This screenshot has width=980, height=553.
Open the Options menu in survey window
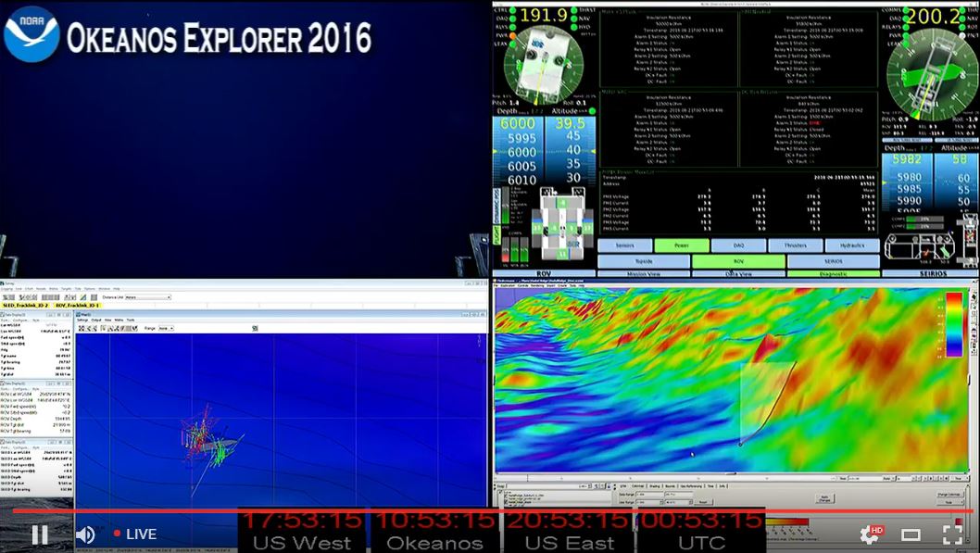click(x=89, y=289)
